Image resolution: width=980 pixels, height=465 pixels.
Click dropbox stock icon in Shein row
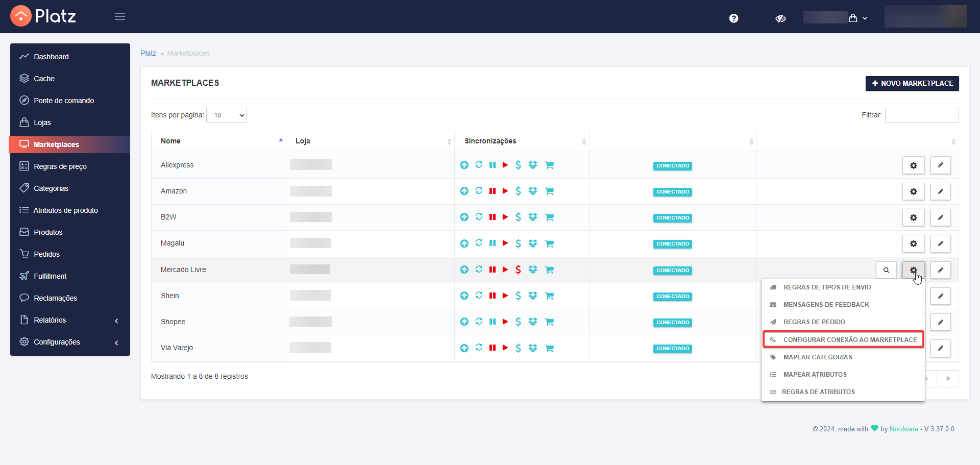pos(533,296)
